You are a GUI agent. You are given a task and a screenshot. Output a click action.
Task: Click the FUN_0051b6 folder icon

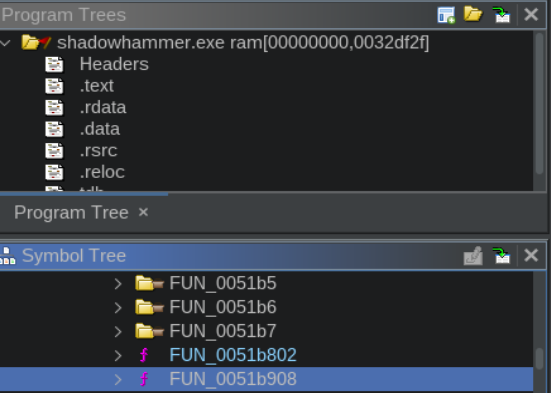[x=149, y=307]
